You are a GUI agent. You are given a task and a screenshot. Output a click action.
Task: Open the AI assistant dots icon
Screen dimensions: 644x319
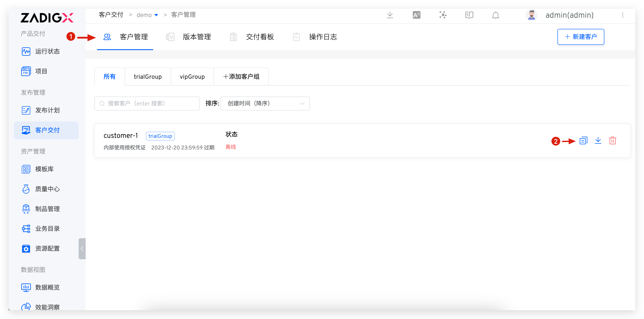(443, 15)
